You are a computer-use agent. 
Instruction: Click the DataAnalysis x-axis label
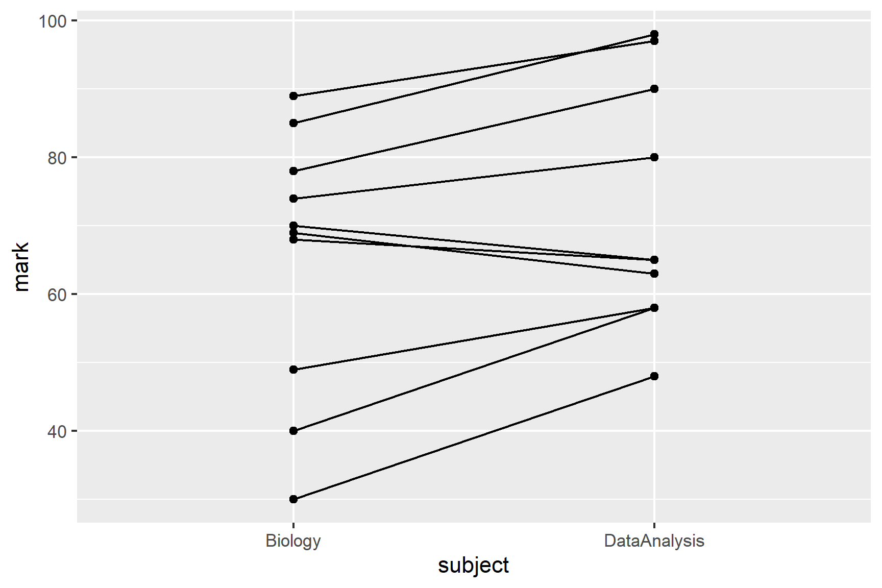pyautogui.click(x=654, y=541)
